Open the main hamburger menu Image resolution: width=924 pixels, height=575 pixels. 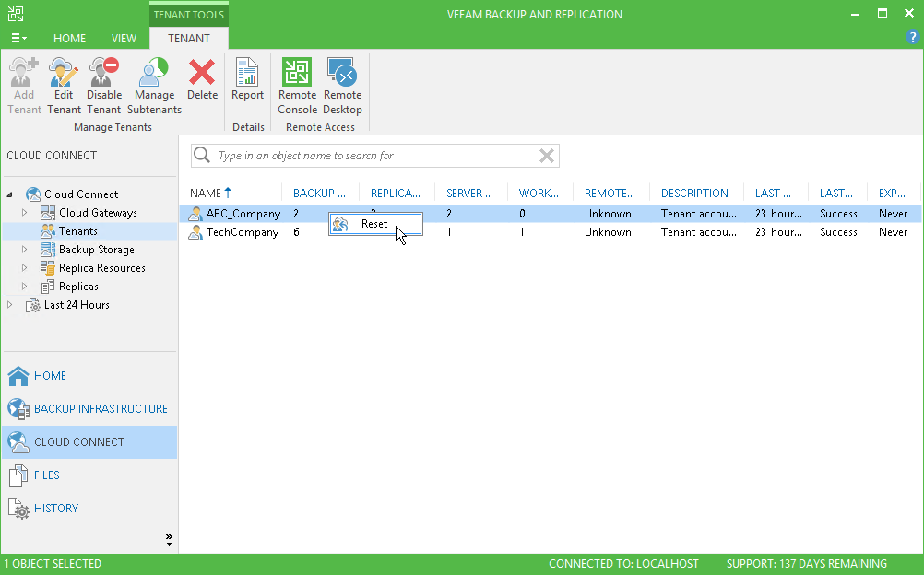tap(18, 39)
